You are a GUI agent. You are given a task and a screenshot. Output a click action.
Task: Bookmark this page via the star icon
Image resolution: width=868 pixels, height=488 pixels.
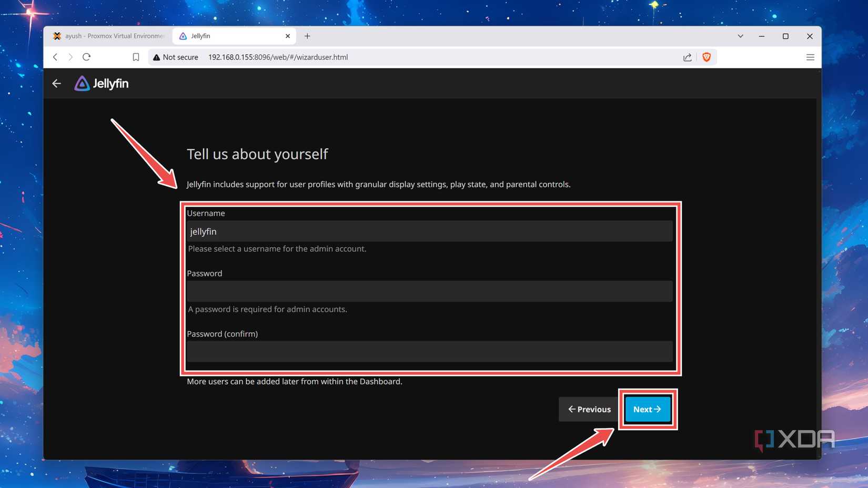point(136,57)
